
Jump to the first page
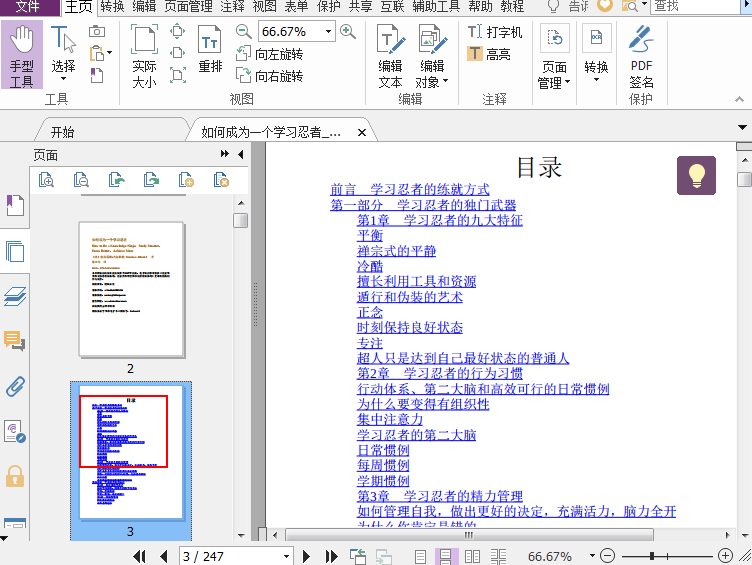pos(139,556)
